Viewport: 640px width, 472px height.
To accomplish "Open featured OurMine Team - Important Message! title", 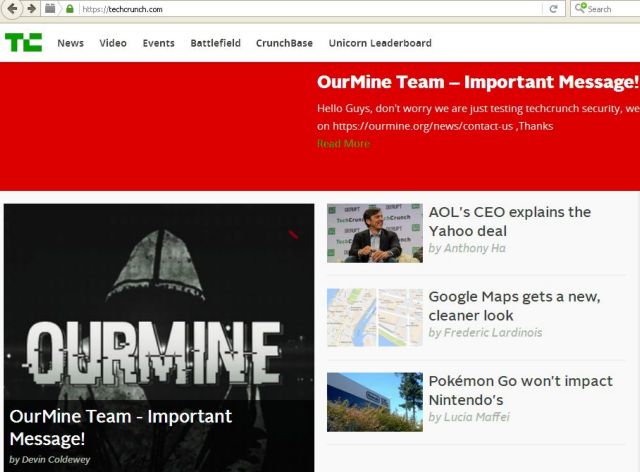I will tap(121, 427).
